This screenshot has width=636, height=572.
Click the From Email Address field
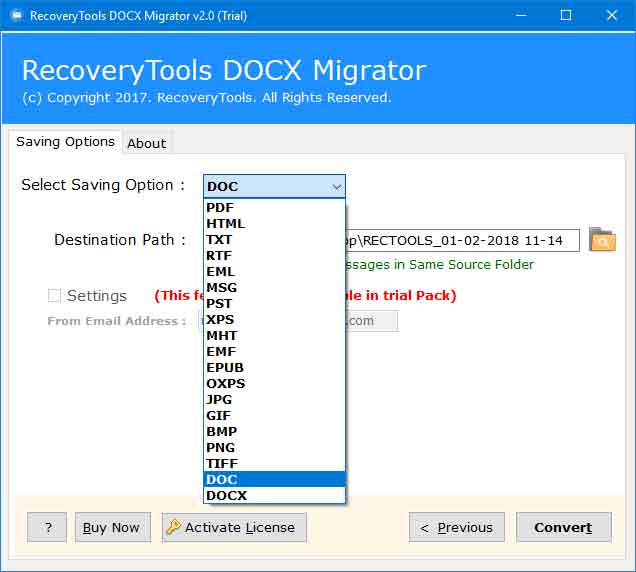tap(372, 321)
